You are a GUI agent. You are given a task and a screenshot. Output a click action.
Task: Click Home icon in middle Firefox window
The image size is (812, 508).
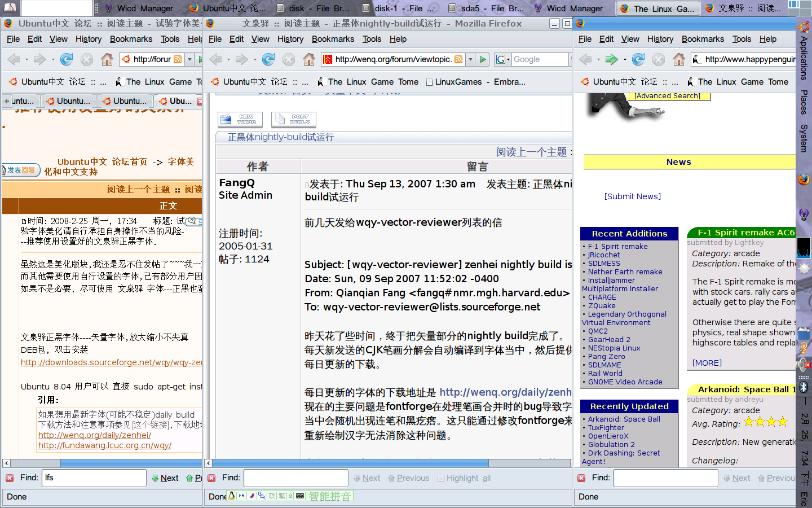[309, 59]
